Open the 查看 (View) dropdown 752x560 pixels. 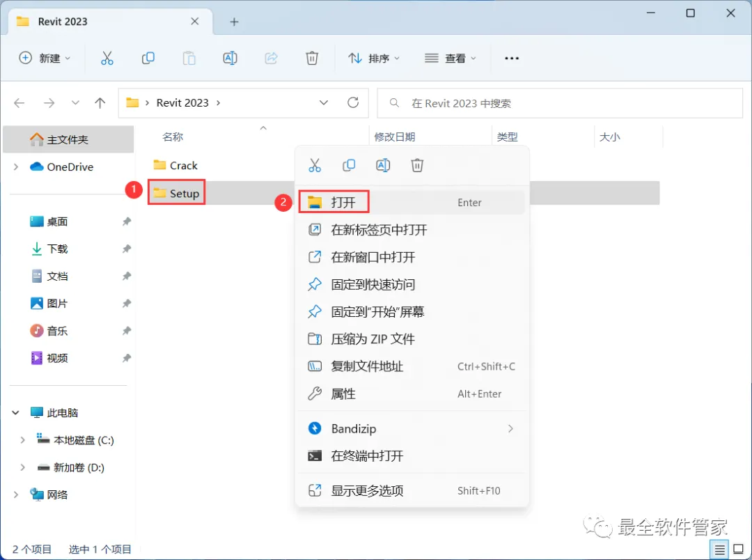451,58
